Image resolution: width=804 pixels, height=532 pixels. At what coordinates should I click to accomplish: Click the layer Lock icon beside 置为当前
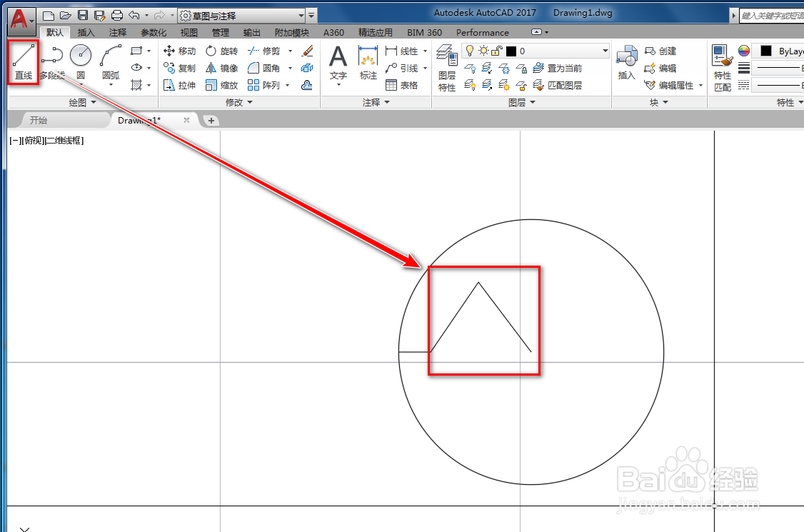pyautogui.click(x=521, y=68)
